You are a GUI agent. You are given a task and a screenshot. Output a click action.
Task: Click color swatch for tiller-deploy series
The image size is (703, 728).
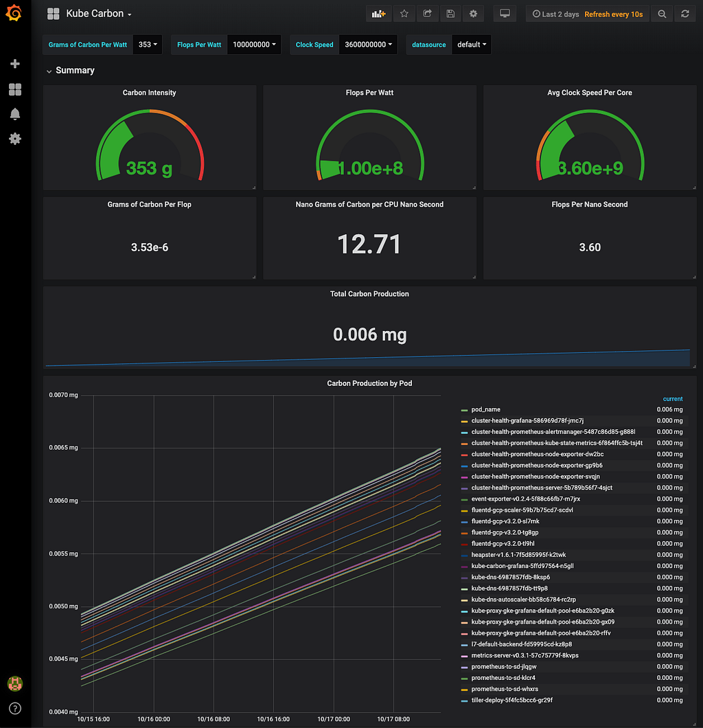(464, 701)
